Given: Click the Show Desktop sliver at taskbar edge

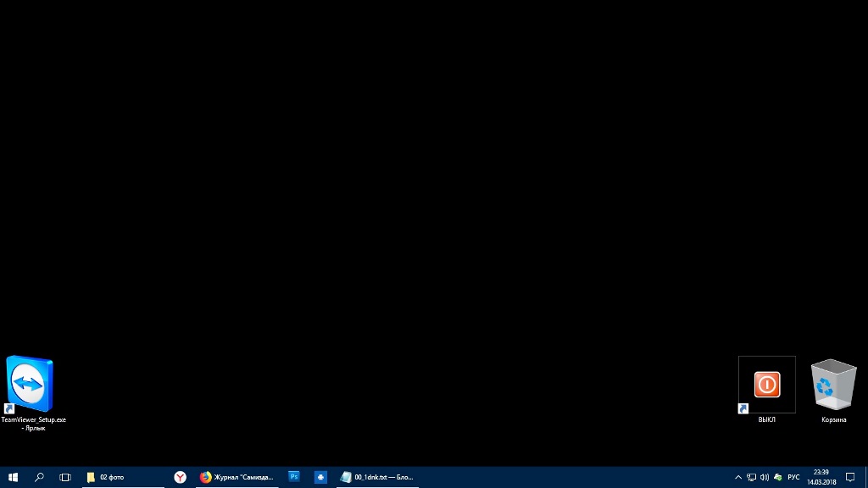Looking at the screenshot, I should tap(865, 477).
